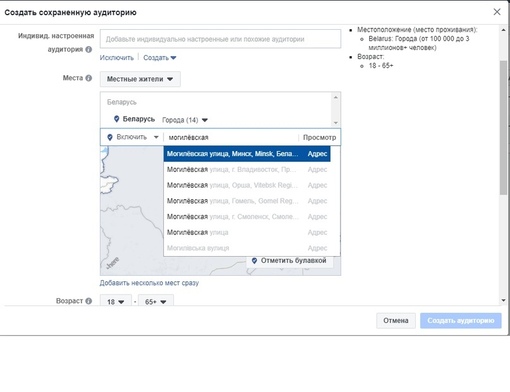Expand the Города (14) dropdown
This screenshot has width=510, height=392.
point(185,120)
